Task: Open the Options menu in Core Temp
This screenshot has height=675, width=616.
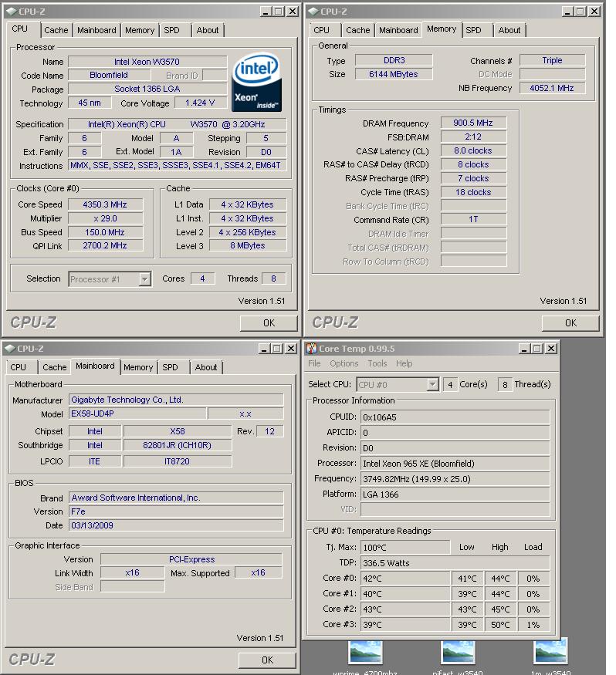Action: click(x=344, y=363)
